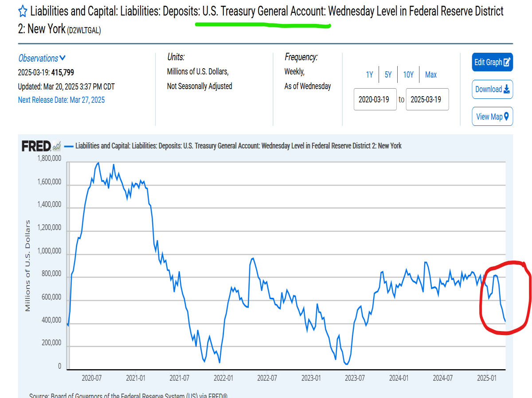Open Next Release Date: Mar 27, 2025 link
The width and height of the screenshot is (532, 398).
pyautogui.click(x=62, y=100)
